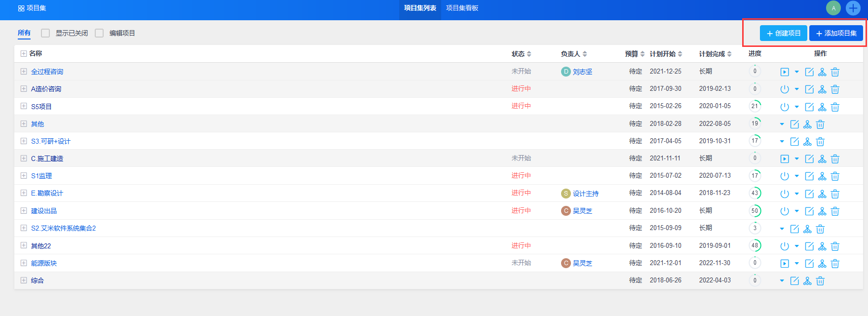This screenshot has height=316, width=868.
Task: Sort the table by 状态 column
Action: [x=521, y=54]
